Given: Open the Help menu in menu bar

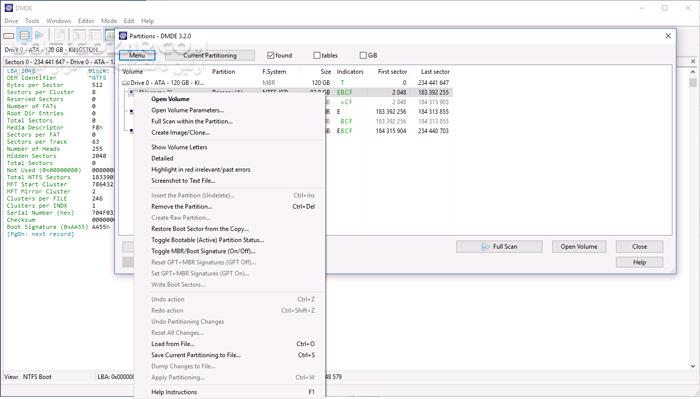Looking at the screenshot, I should (148, 21).
